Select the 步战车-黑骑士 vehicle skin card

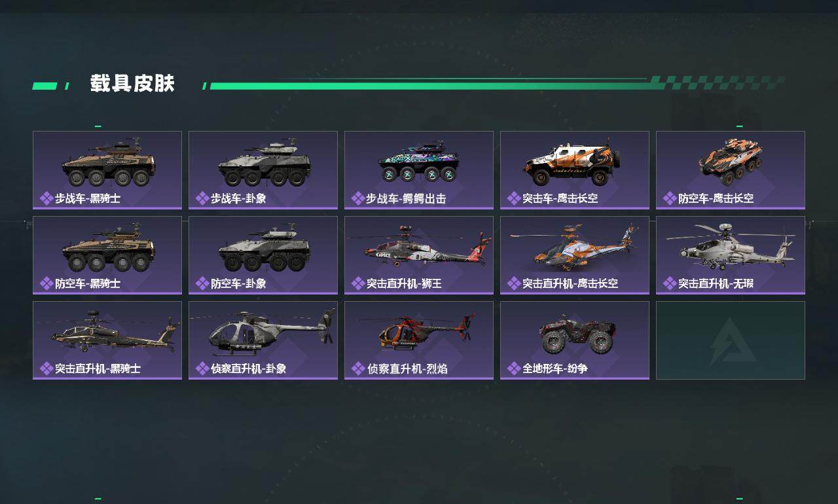coord(107,170)
